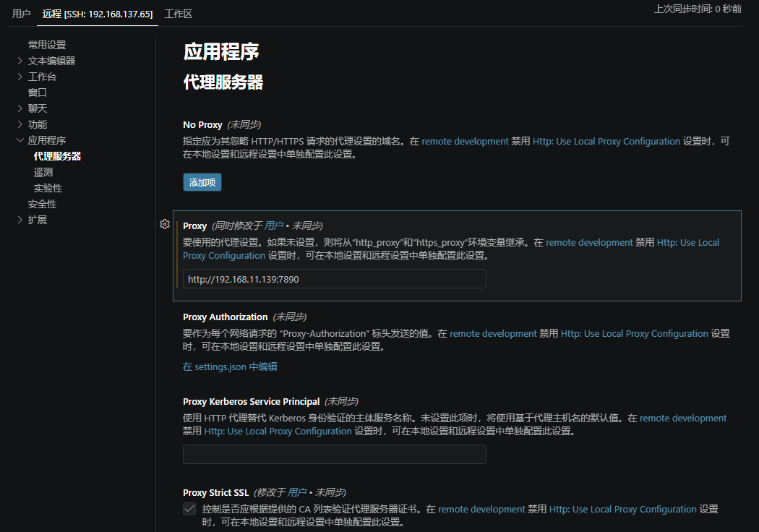Open 常用设置 in the sidebar
759x532 pixels.
47,45
